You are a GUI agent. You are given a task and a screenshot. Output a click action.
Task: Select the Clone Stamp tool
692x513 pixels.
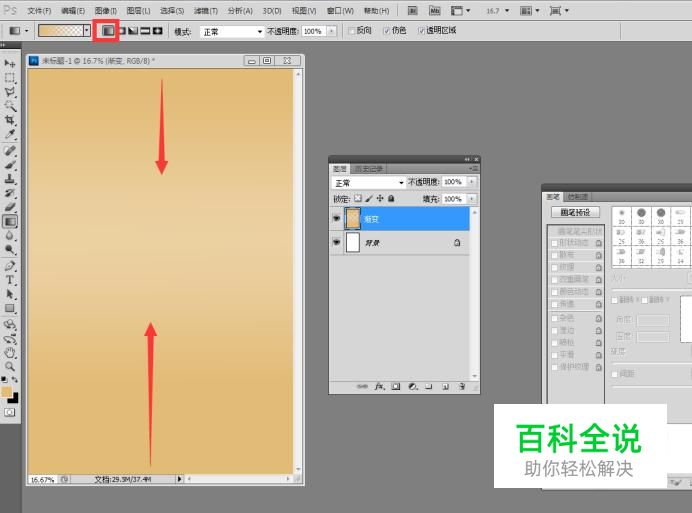click(9, 179)
